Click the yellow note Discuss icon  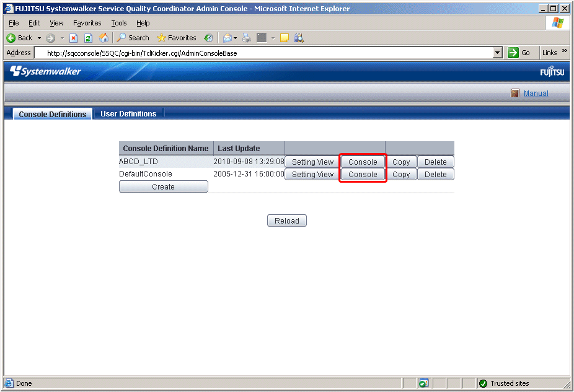285,38
